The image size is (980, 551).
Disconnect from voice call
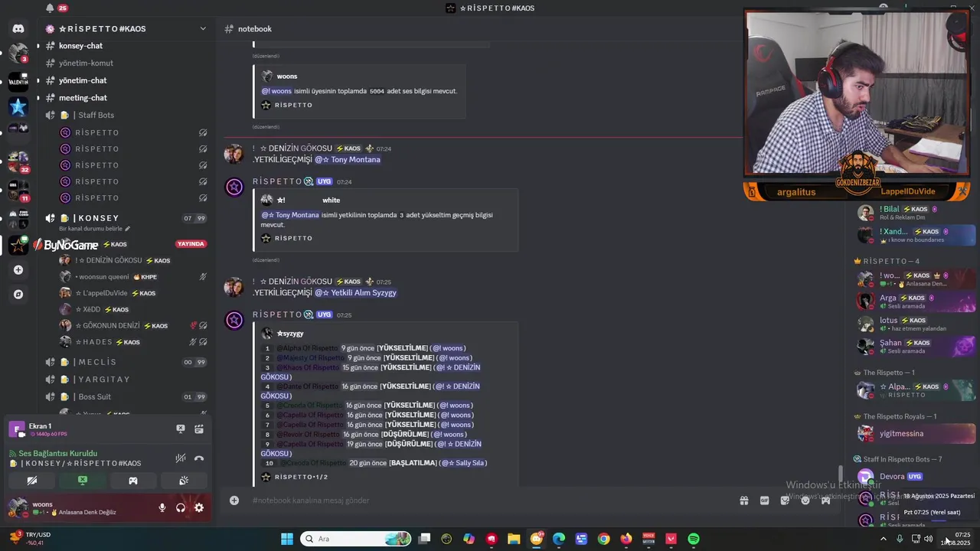tap(199, 458)
